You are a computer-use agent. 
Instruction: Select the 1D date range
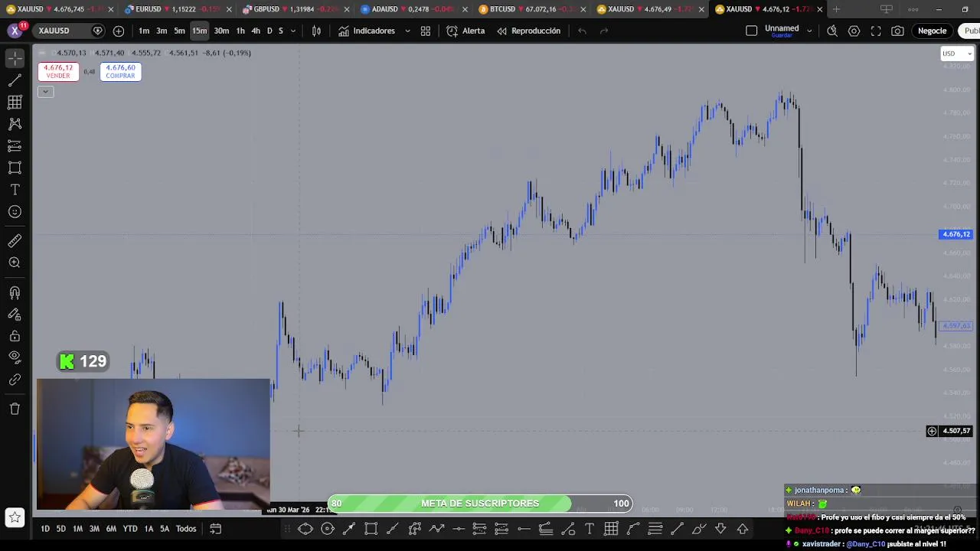coord(45,529)
